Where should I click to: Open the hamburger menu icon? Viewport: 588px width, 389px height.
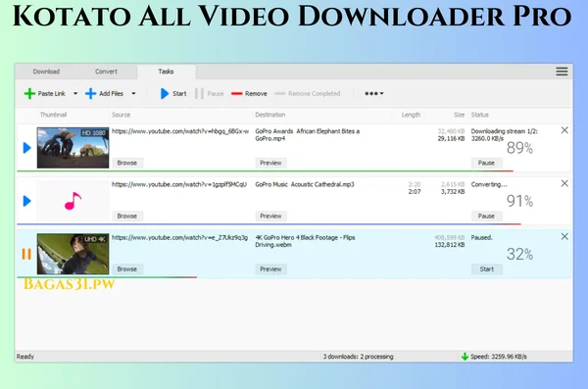click(562, 72)
